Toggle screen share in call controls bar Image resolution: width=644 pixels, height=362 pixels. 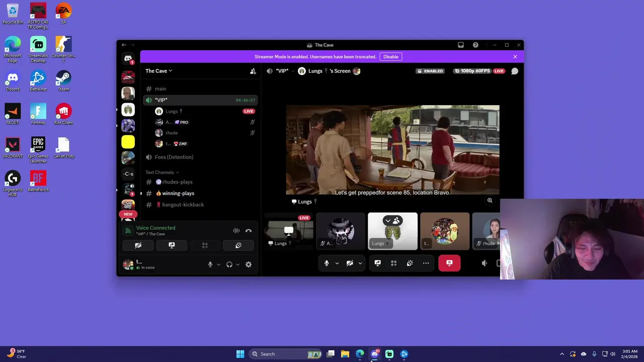378,263
